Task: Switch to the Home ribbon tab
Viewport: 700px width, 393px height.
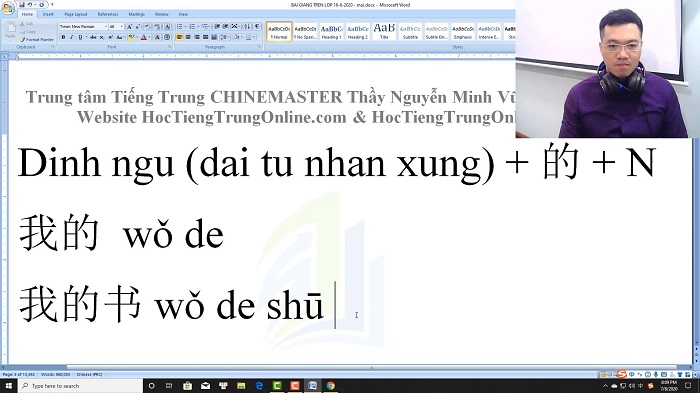Action: coord(27,14)
